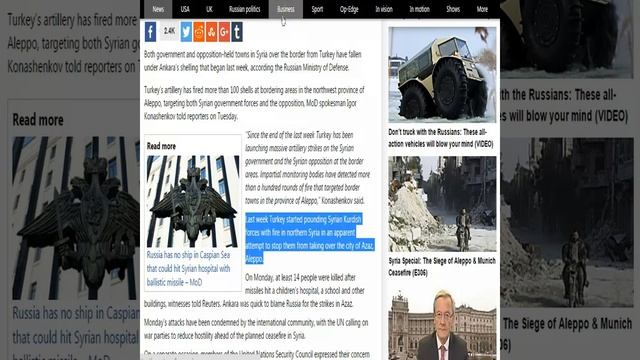
Task: Open the In vision section
Action: (x=384, y=9)
